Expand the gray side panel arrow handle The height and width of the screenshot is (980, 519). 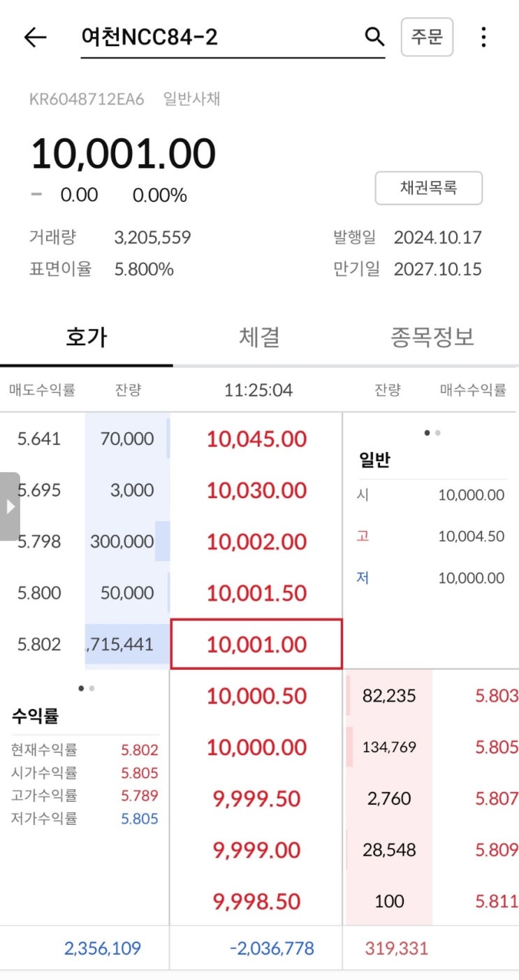[x=10, y=506]
